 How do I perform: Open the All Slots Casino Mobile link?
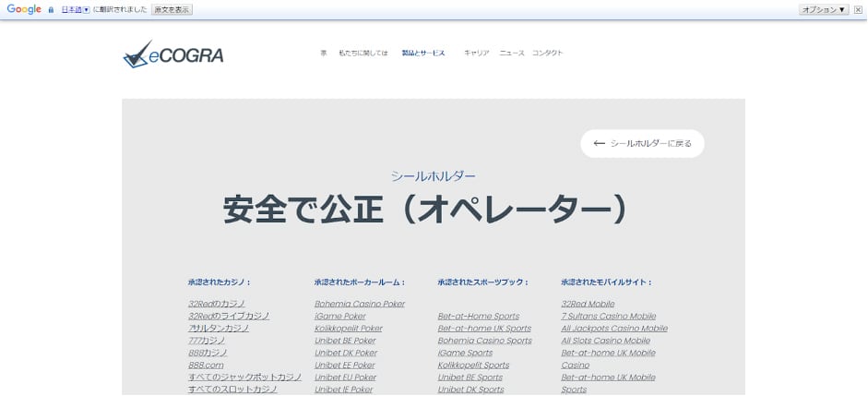606,341
